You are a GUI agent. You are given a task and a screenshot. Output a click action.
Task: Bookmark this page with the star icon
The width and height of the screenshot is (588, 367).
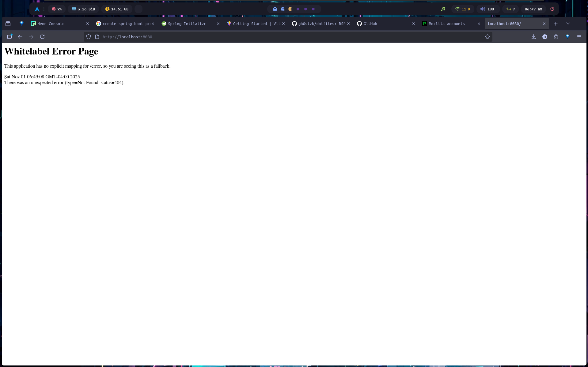(487, 37)
